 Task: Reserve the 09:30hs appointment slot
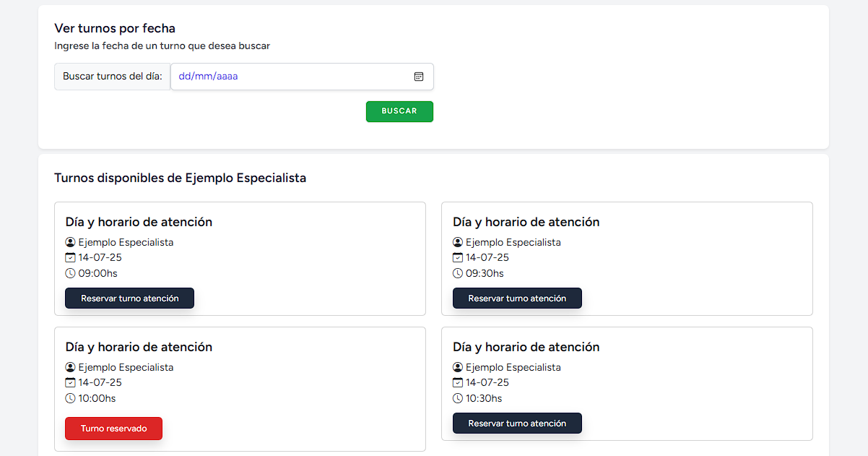tap(517, 298)
